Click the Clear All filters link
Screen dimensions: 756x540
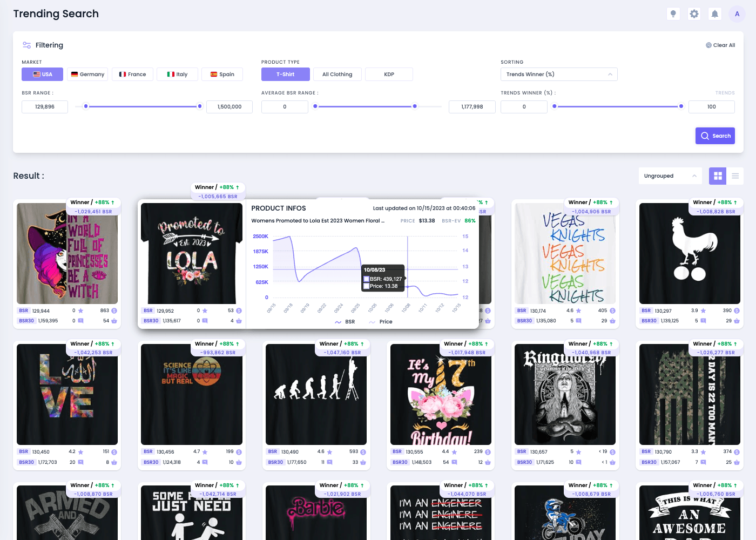pyautogui.click(x=720, y=45)
